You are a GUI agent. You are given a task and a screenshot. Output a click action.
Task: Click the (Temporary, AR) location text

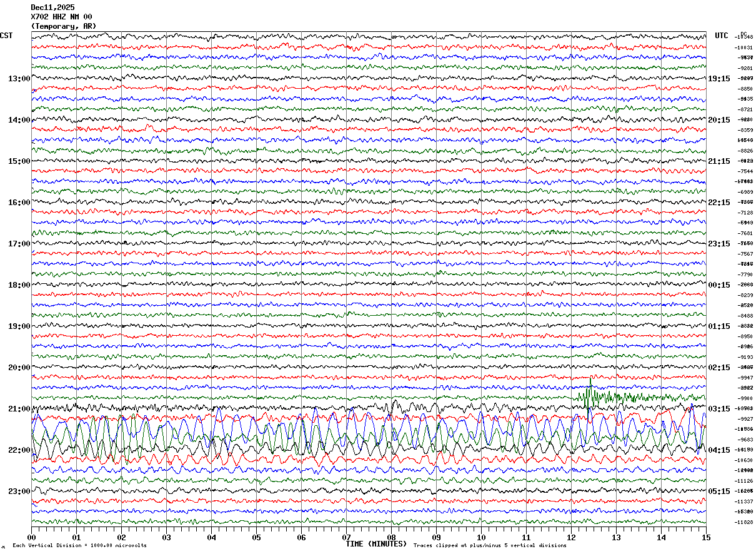(64, 26)
